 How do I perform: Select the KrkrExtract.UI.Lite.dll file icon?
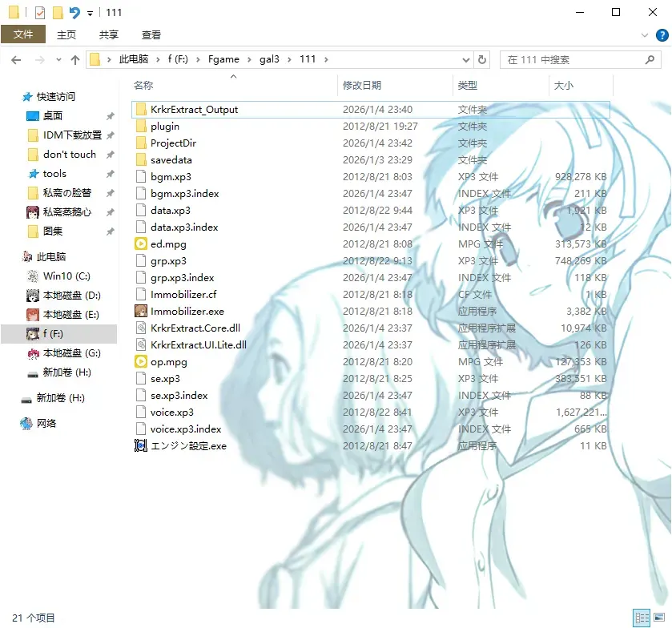pos(141,344)
